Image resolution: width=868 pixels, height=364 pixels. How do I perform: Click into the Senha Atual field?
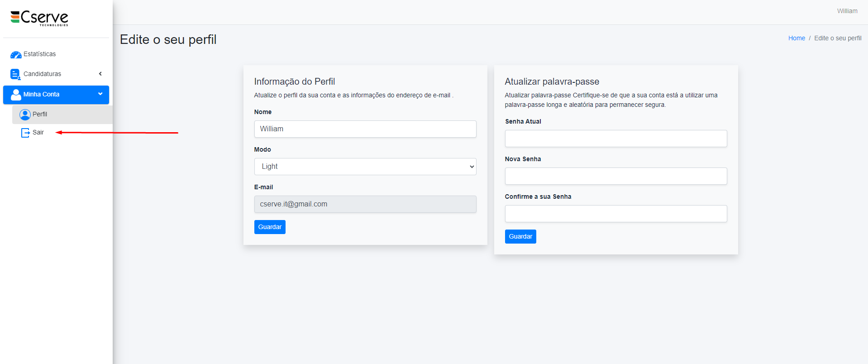pos(615,139)
